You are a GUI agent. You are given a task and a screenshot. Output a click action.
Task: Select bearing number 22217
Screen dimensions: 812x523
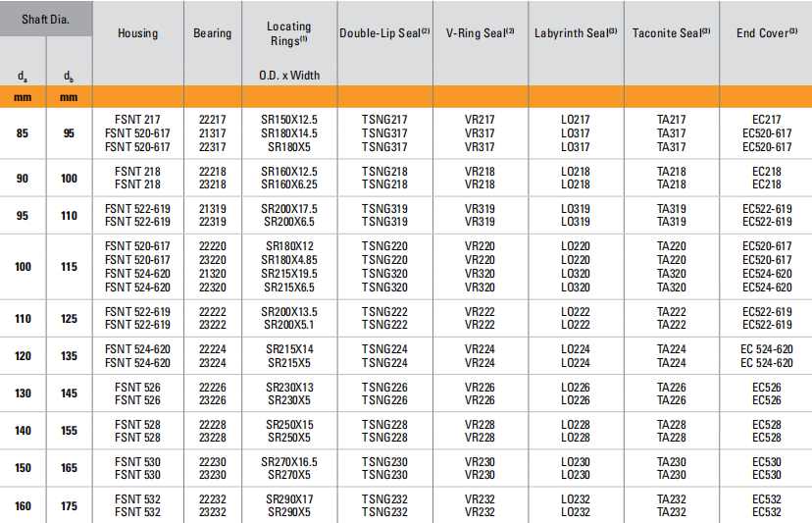212,120
